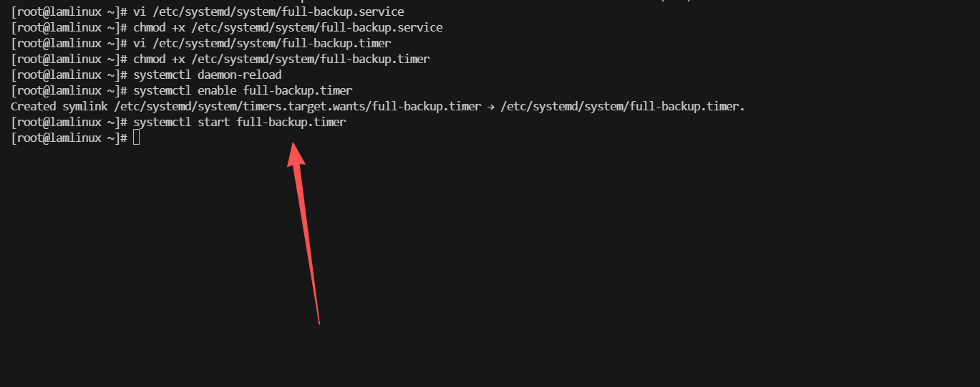Click the [root@lamlinux ~]# prompt on the last line

pyautogui.click(x=69, y=138)
